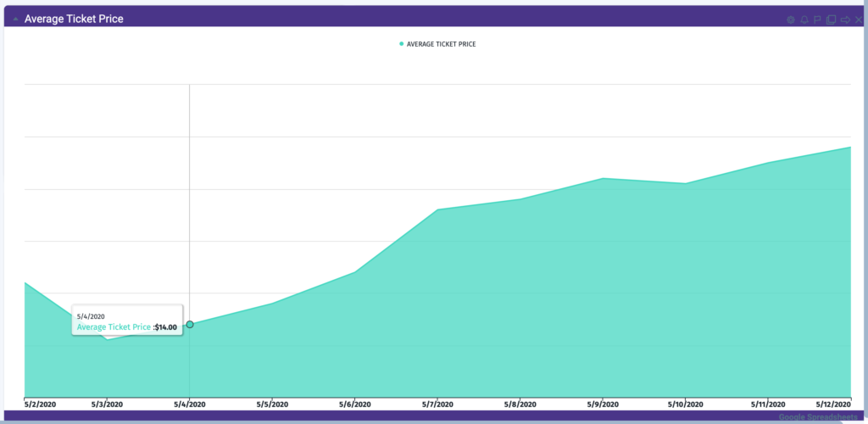Close the Average Ticket Price widget
The height and width of the screenshot is (424, 868).
pos(859,20)
